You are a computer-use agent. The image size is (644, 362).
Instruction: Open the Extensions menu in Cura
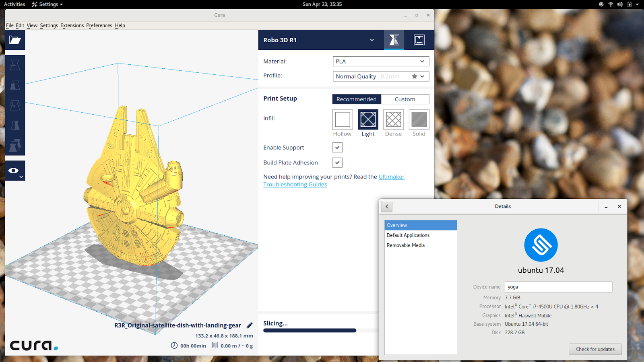click(x=72, y=25)
